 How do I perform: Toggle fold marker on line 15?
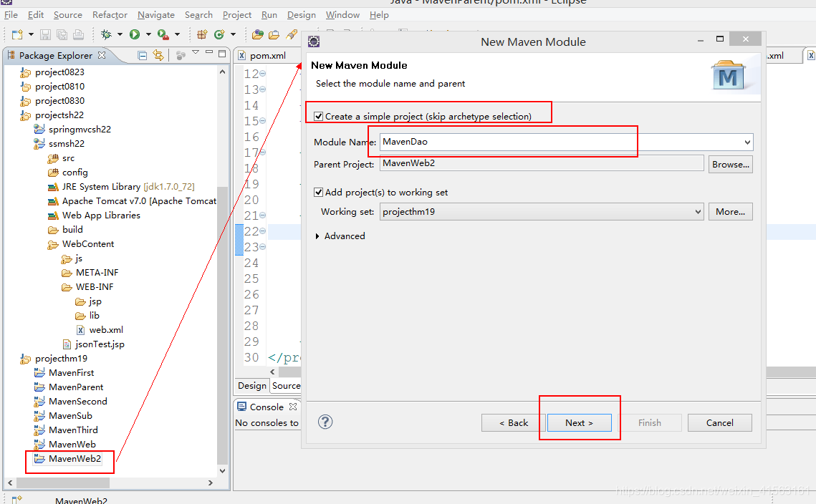click(x=263, y=121)
